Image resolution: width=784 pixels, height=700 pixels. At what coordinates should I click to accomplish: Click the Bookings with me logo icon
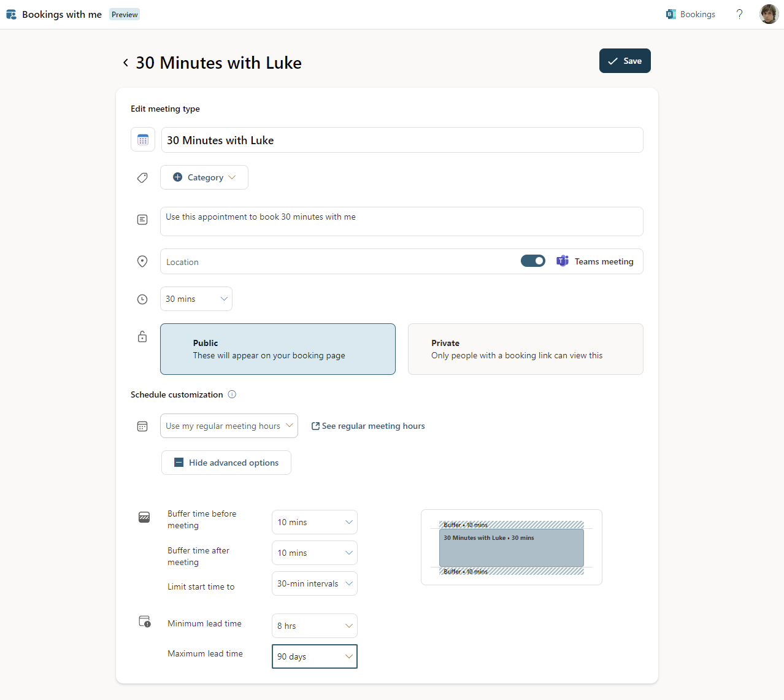click(x=11, y=14)
